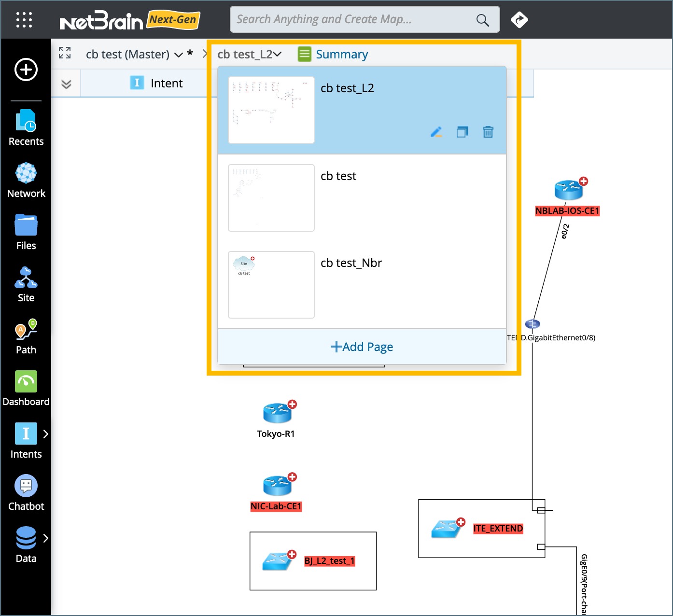Delete the cb test_L2 page via trash icon
The width and height of the screenshot is (673, 616).
point(488,132)
